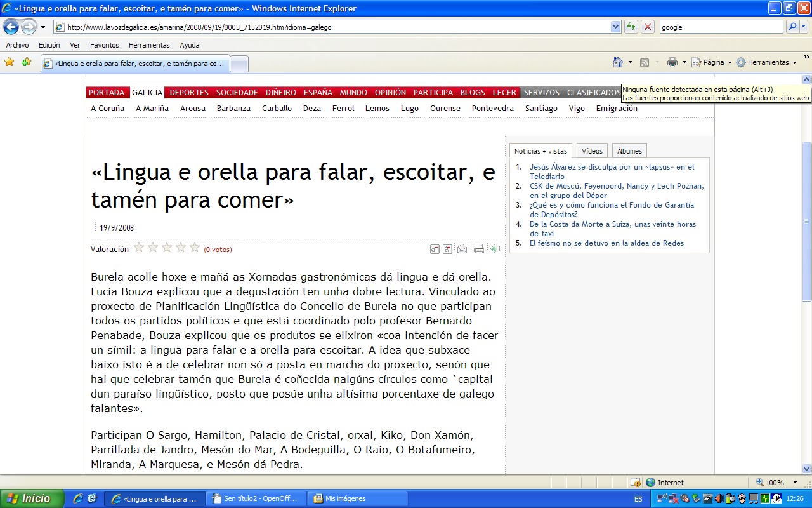Open Favorites Center with the yellow star icon
The width and height of the screenshot is (812, 508).
coord(10,62)
